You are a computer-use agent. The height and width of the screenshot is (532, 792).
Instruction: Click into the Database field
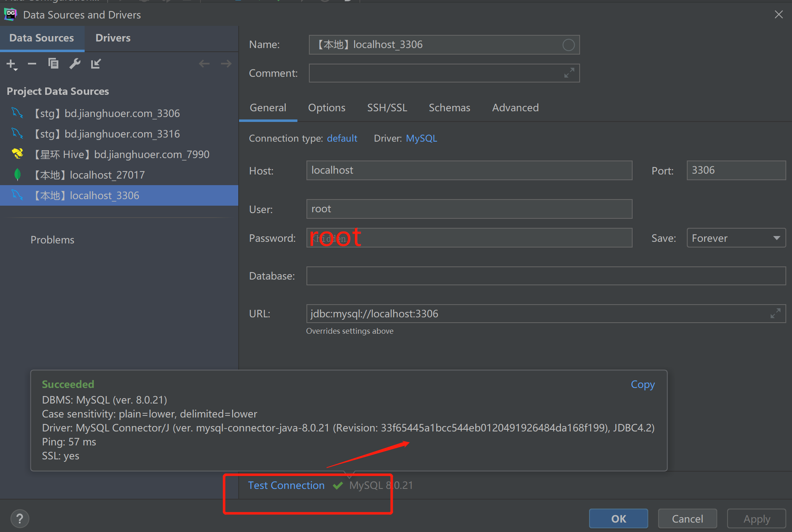(x=546, y=276)
